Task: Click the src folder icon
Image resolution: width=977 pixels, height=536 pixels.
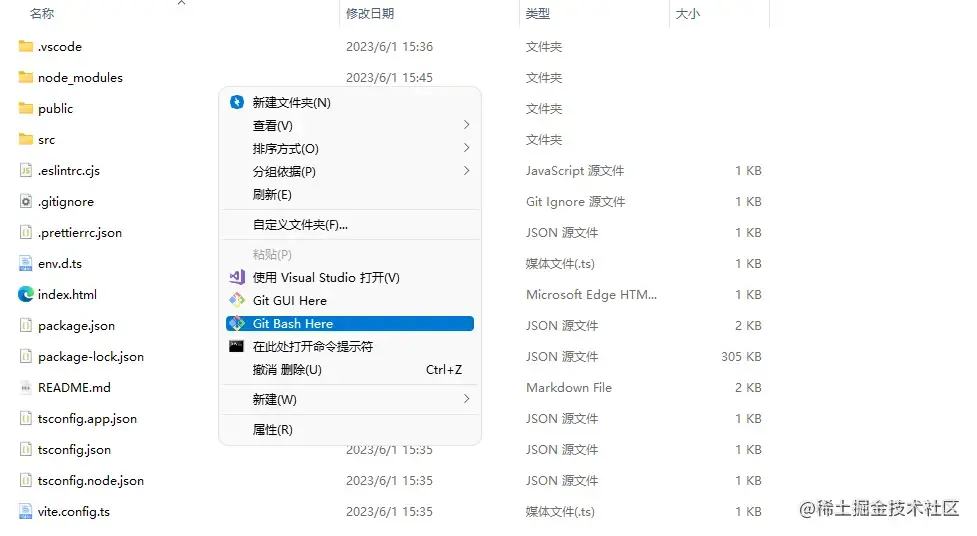Action: click(26, 139)
